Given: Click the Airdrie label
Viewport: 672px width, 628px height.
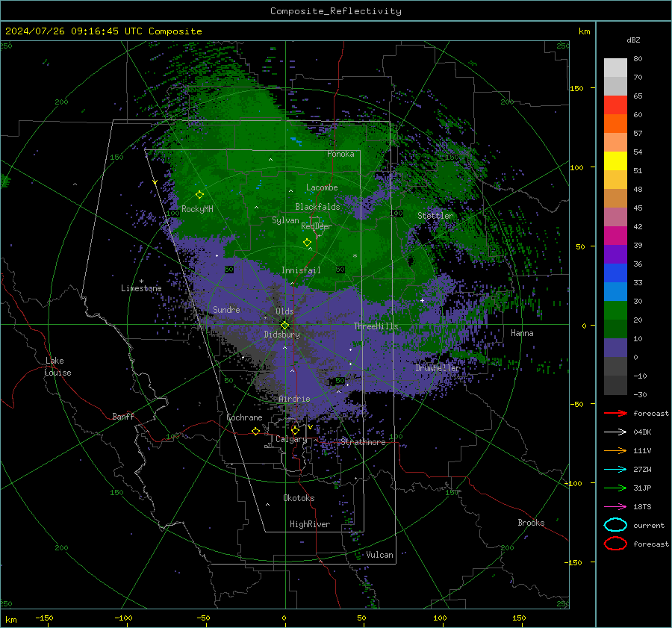Looking at the screenshot, I should coord(294,399).
